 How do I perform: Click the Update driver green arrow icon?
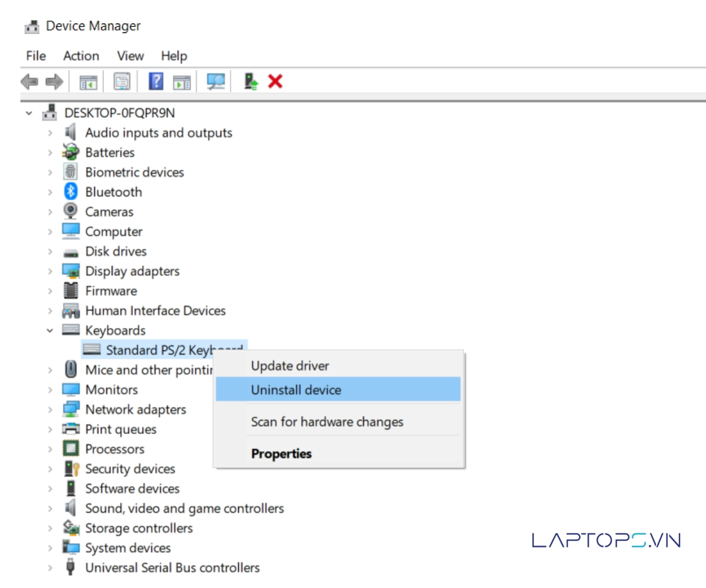pyautogui.click(x=251, y=82)
